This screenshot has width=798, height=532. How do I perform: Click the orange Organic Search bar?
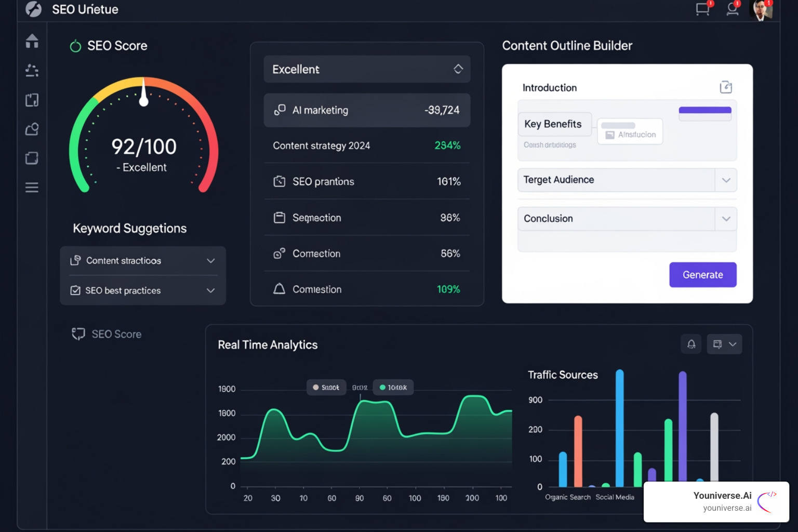pyautogui.click(x=578, y=451)
